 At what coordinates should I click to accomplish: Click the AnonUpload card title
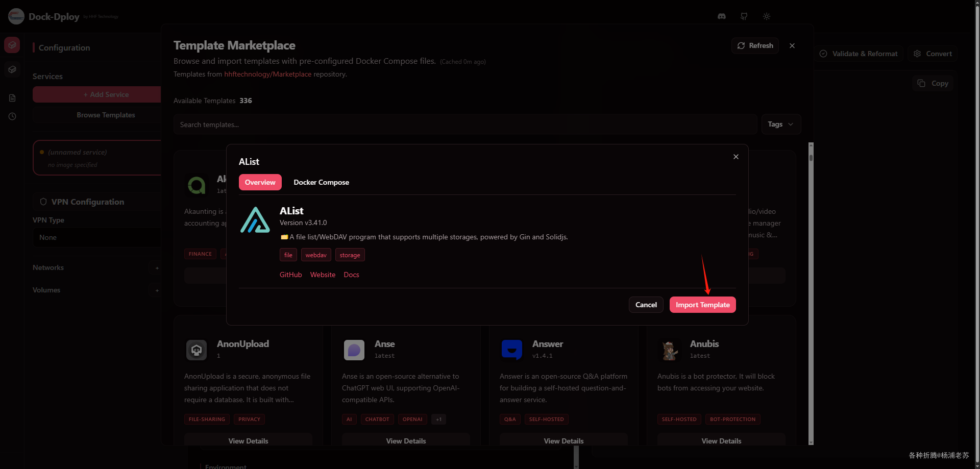click(243, 344)
